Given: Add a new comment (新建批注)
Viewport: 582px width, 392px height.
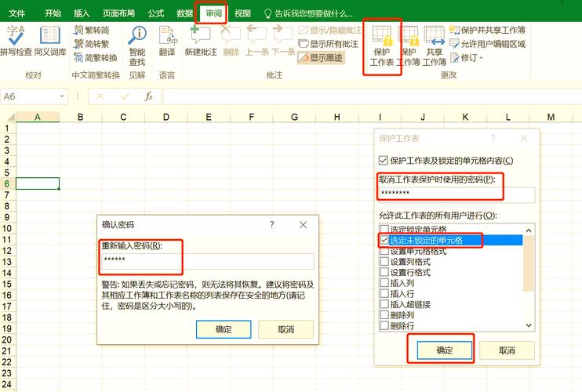Looking at the screenshot, I should [x=201, y=41].
